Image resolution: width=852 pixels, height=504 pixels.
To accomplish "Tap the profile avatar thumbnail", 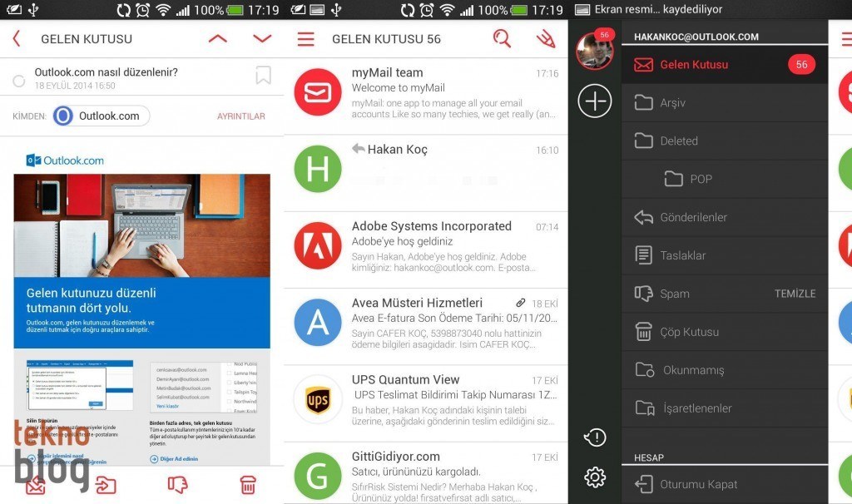I will click(x=594, y=52).
